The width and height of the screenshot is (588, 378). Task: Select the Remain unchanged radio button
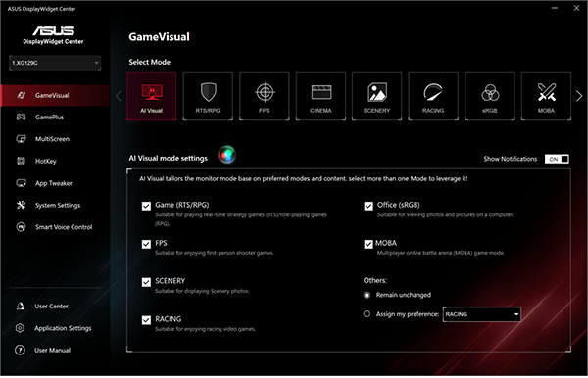coord(367,295)
